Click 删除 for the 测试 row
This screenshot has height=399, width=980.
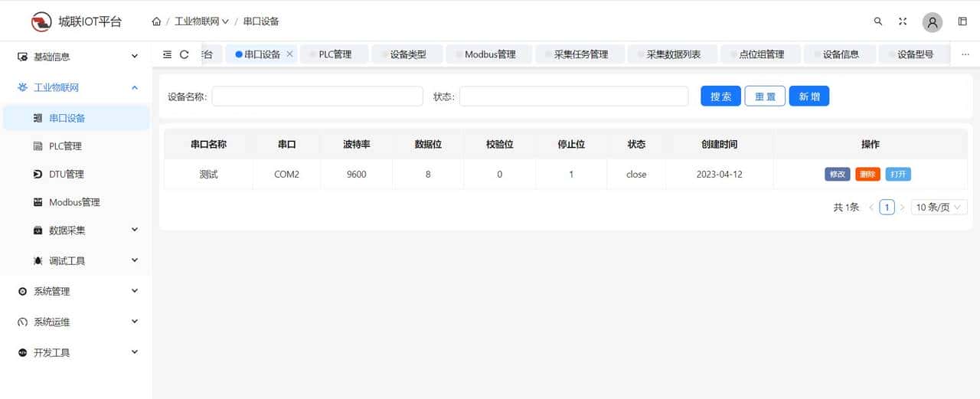pos(868,175)
